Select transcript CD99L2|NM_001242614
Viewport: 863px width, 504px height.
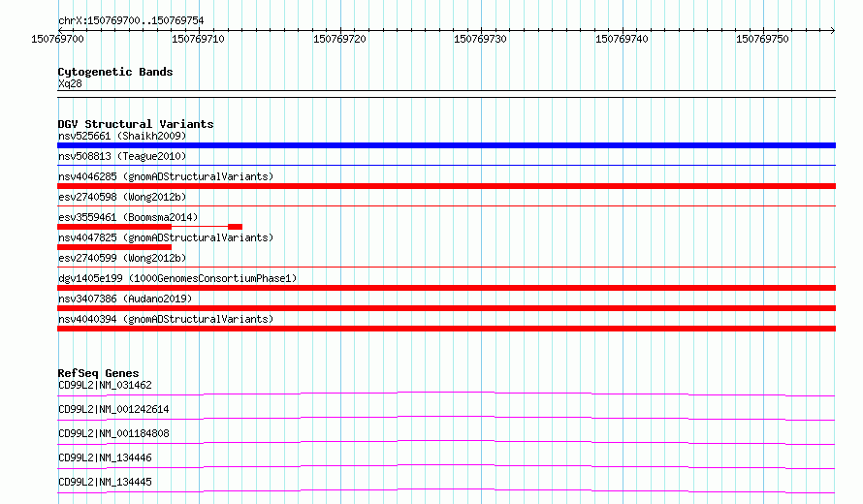113,409
